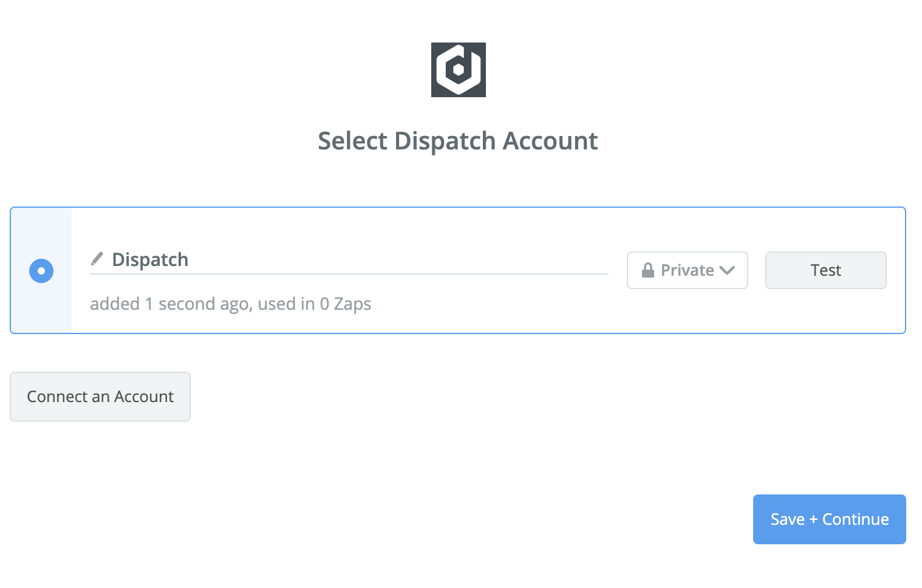The width and height of the screenshot is (922, 588).
Task: Click the word Account in the Connect button
Action: [x=144, y=397]
